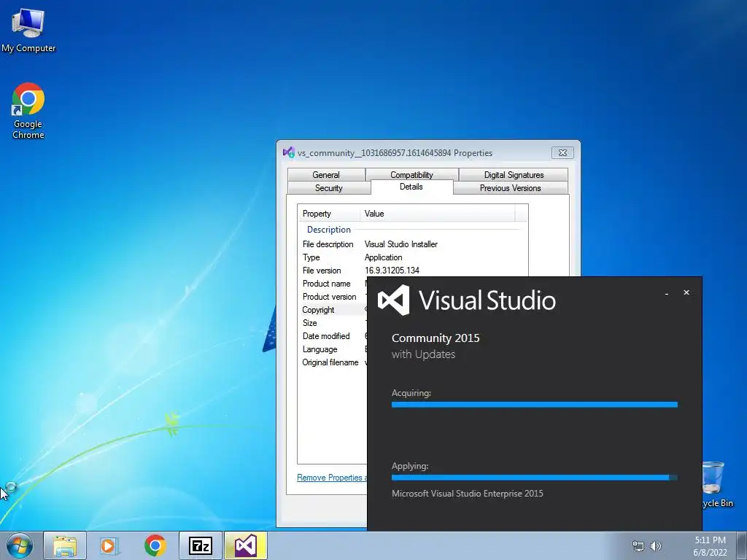Click the Property column header

[329, 214]
